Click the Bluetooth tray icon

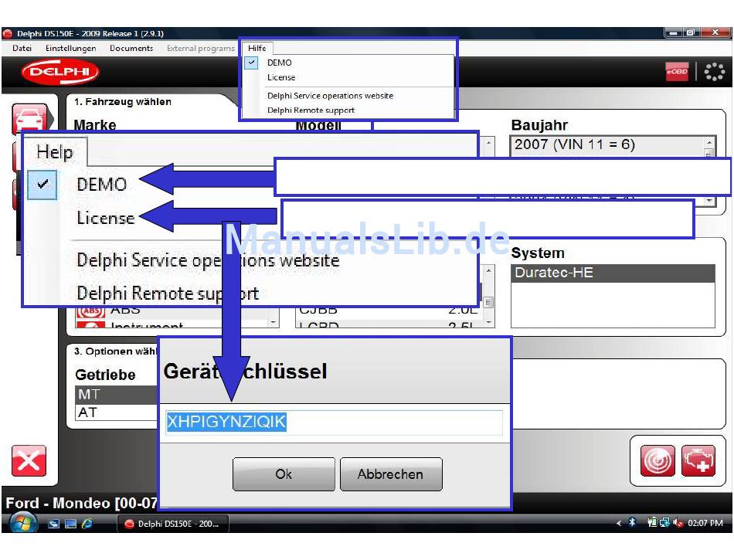(x=632, y=523)
